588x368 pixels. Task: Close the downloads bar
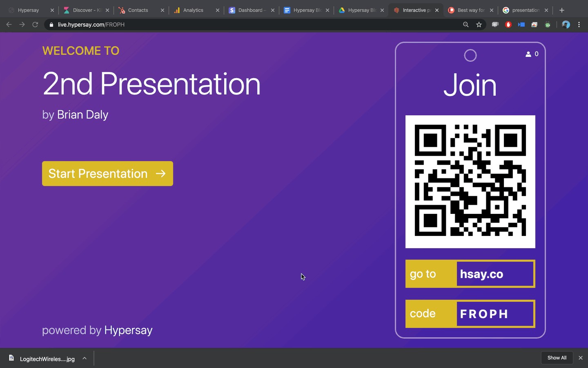tap(580, 358)
